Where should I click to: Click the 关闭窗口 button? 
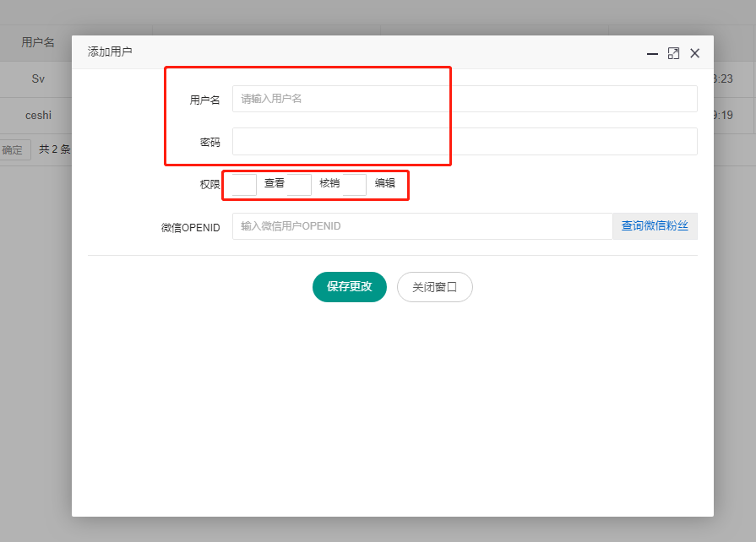434,287
